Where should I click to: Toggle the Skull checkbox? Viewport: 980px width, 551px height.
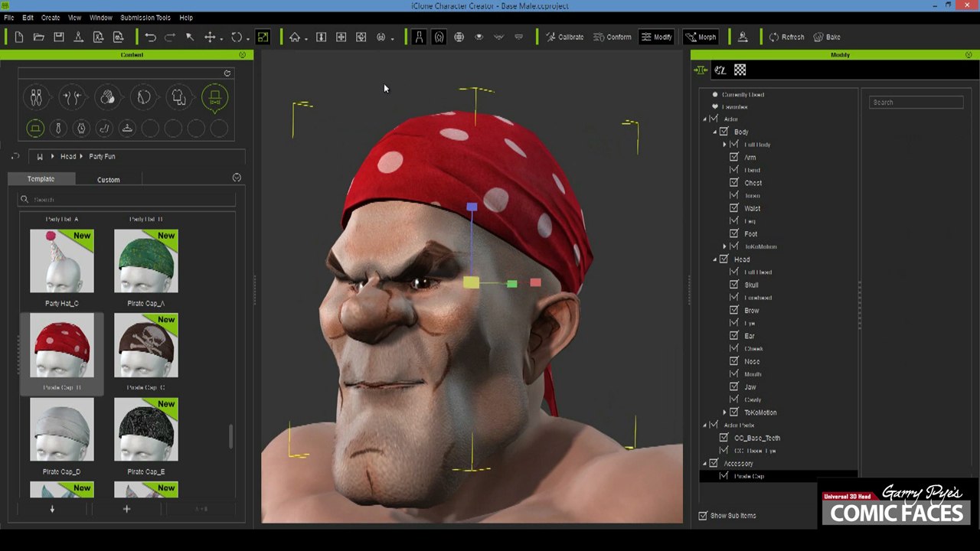[734, 285]
